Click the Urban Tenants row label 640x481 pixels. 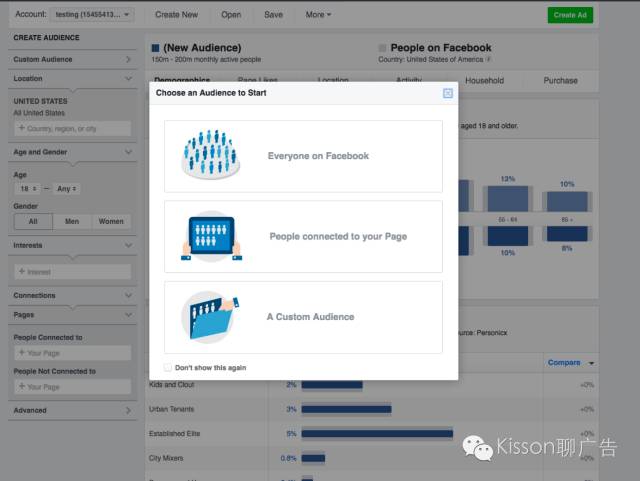(x=171, y=409)
